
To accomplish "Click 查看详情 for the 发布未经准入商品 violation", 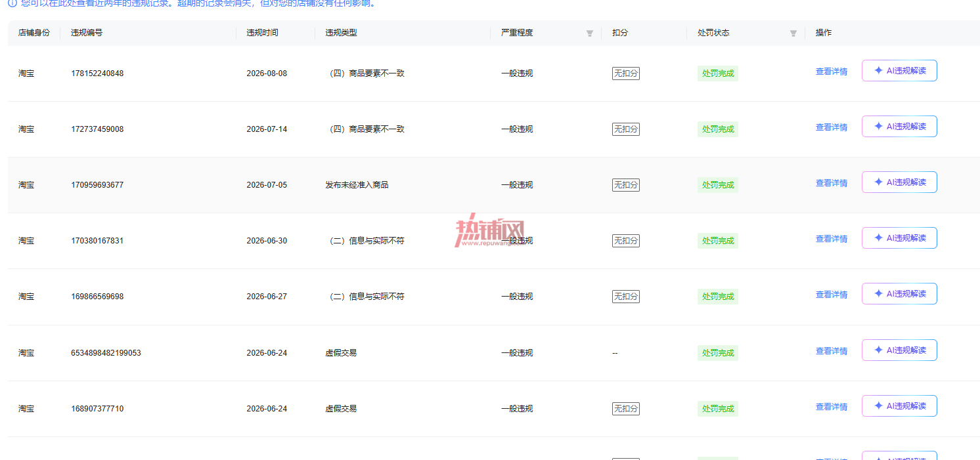I will (831, 183).
